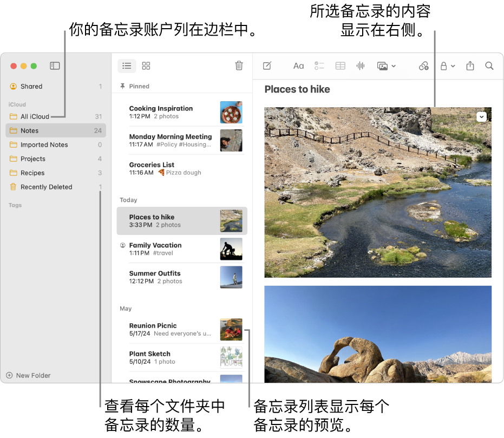
Task: Click the river landscape photo in note
Action: tap(378, 192)
